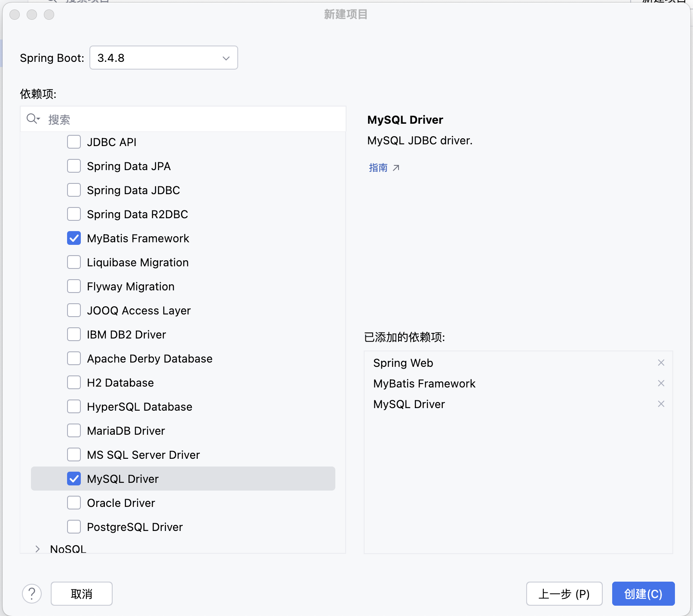Open the 指南 guide link
This screenshot has width=693, height=616.
point(378,168)
